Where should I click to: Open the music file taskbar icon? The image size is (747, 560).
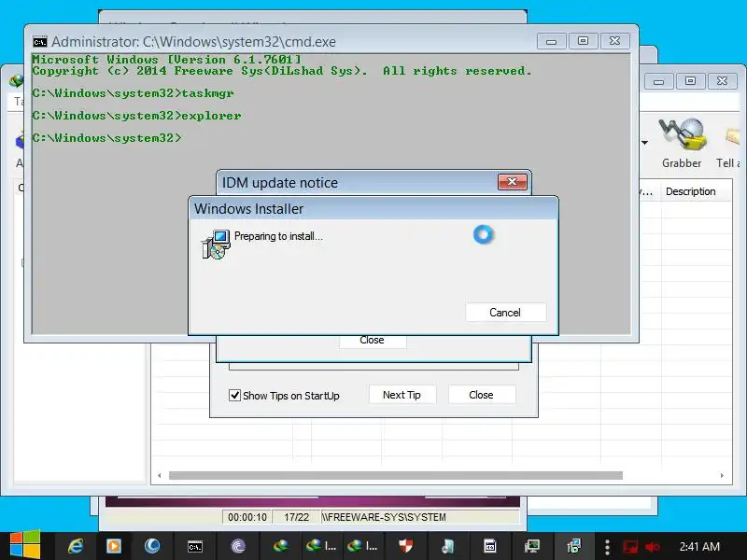[x=448, y=546]
